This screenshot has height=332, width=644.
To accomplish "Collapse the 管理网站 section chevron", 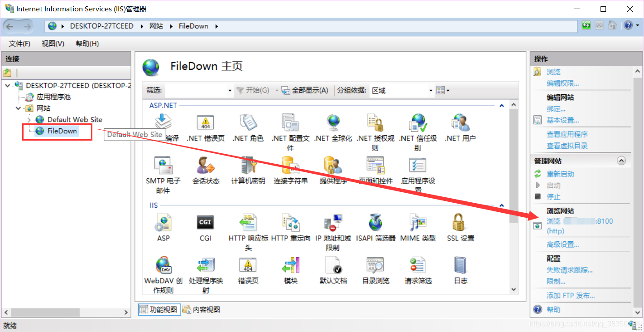I will click(621, 161).
